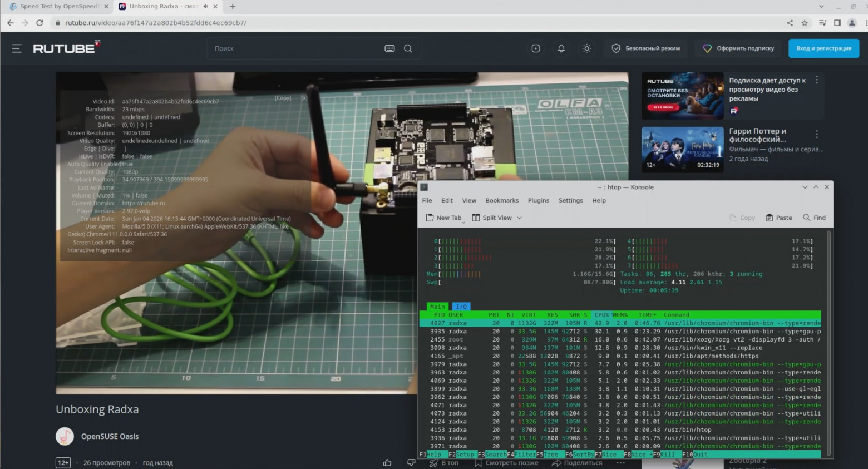Screen dimensions: 868x469
Task: Open Konsole Bookmarks menu
Action: (x=502, y=200)
